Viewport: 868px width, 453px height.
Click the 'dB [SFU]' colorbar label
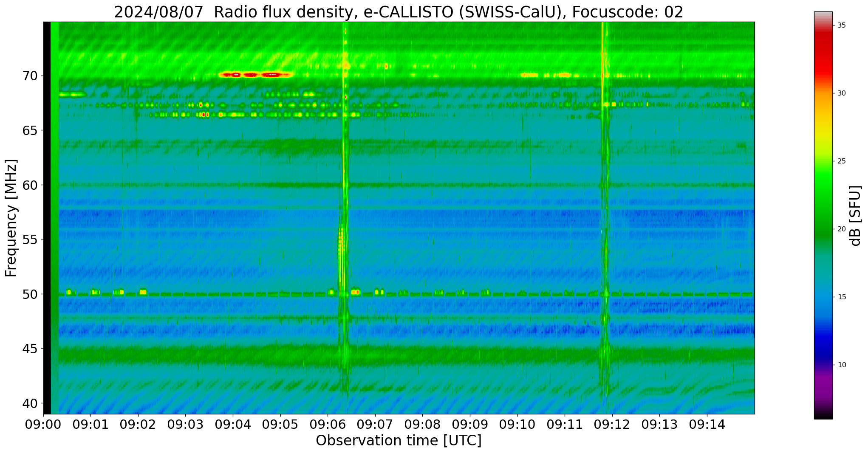click(x=855, y=216)
